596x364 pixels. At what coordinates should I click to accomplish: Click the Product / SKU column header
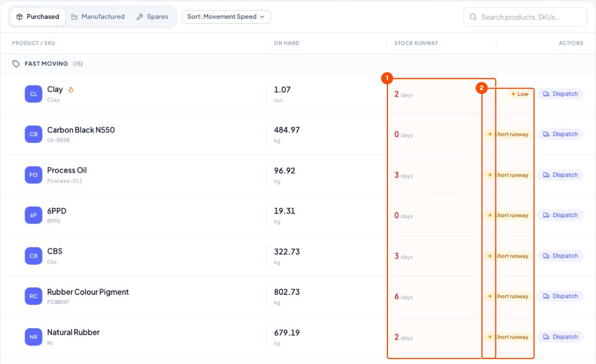(34, 43)
